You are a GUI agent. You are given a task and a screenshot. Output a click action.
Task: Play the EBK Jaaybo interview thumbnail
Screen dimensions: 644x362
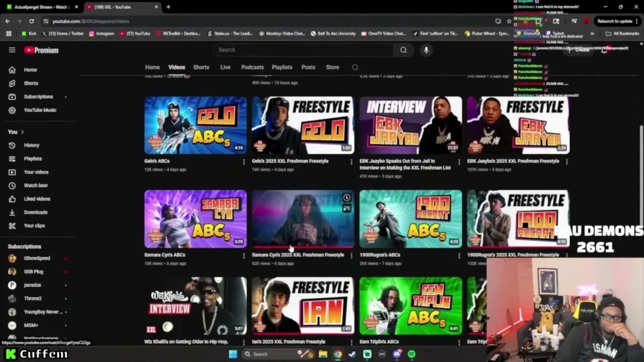[411, 125]
